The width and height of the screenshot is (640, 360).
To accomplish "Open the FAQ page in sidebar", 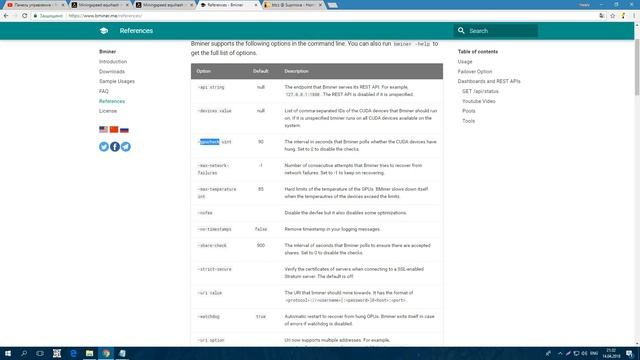I will [104, 91].
